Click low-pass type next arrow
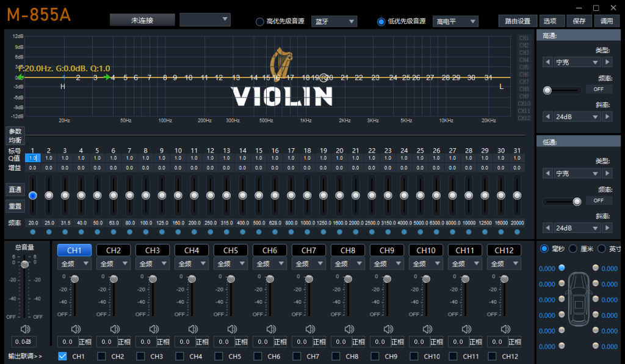This screenshot has height=364, width=625. (x=607, y=173)
